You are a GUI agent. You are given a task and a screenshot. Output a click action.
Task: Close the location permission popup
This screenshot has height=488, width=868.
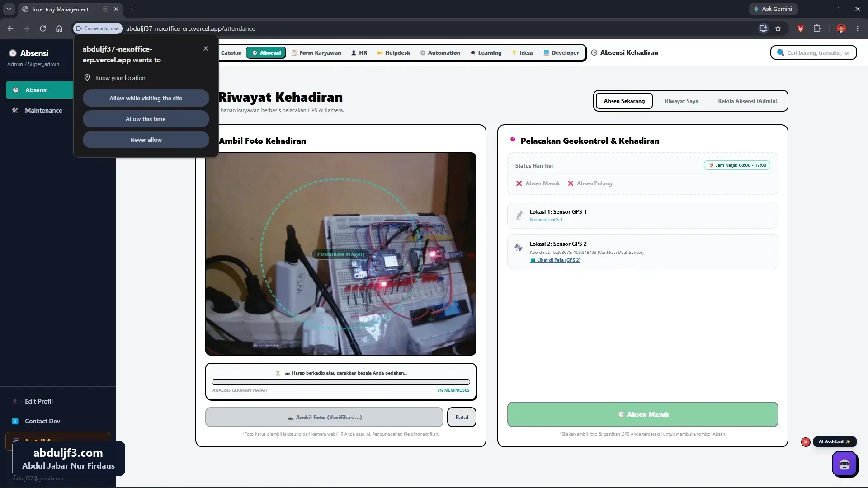[206, 48]
